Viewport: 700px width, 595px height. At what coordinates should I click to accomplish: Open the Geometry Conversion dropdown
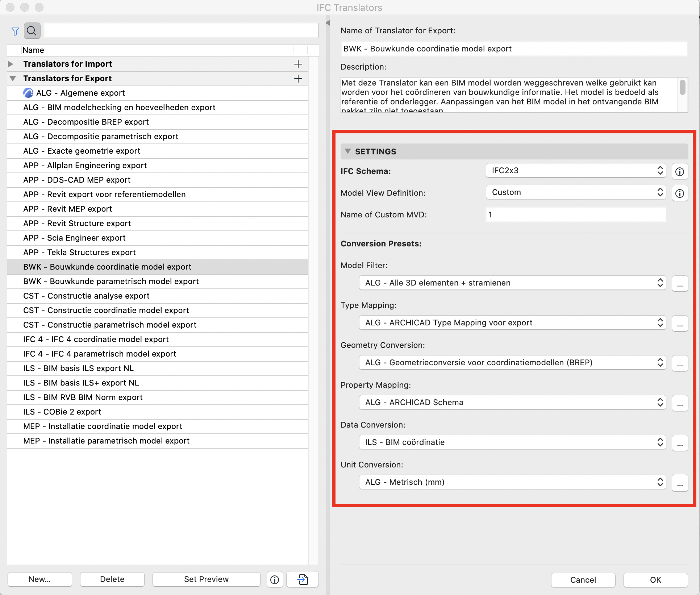[512, 363]
